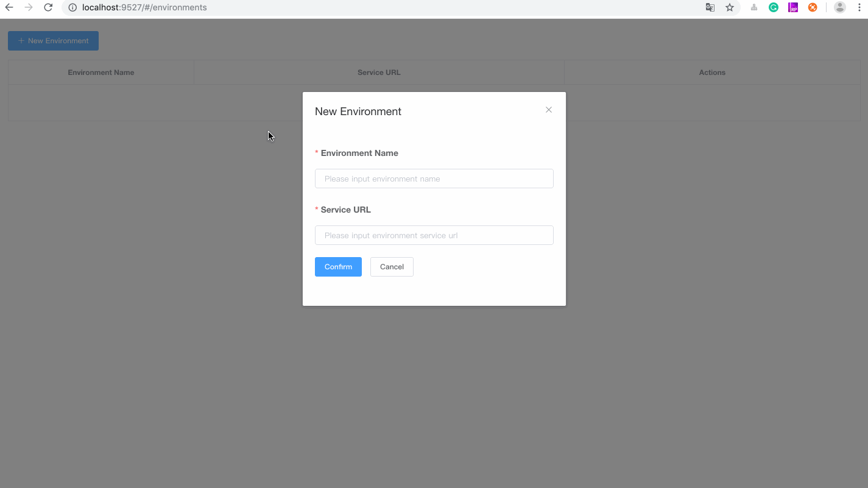Click the purple RP extension icon

coord(793,7)
